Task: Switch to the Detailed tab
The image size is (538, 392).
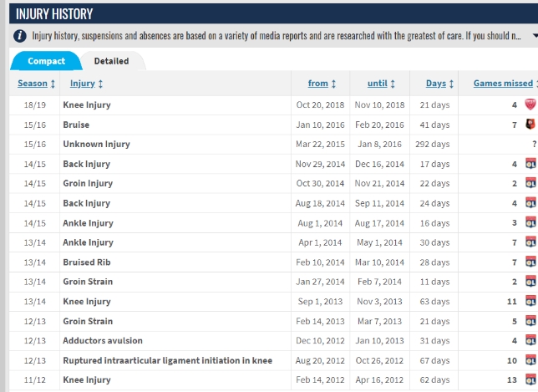Action: point(111,61)
